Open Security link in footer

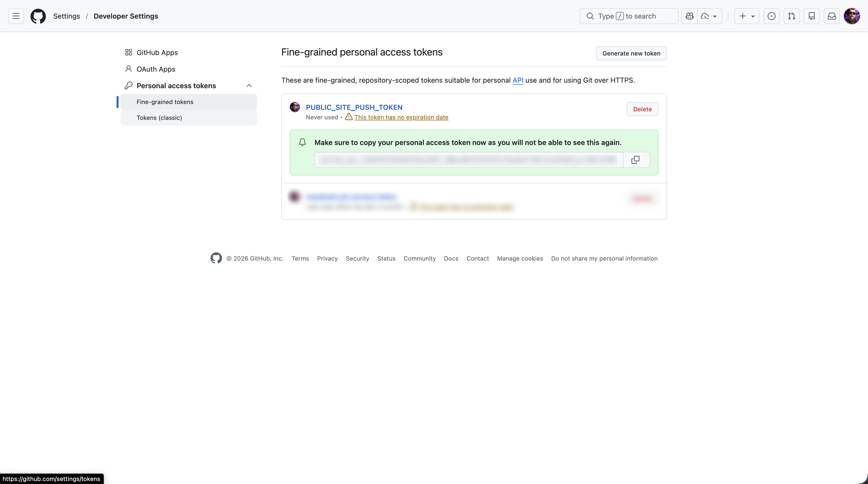(x=357, y=259)
